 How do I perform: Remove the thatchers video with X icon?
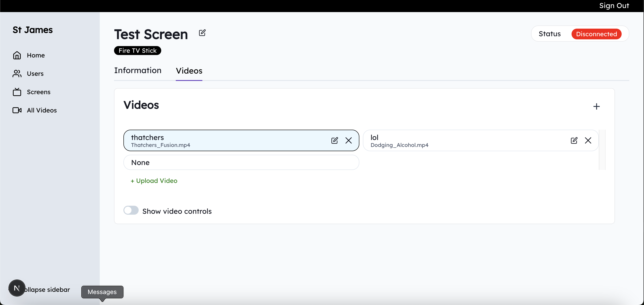pos(348,140)
